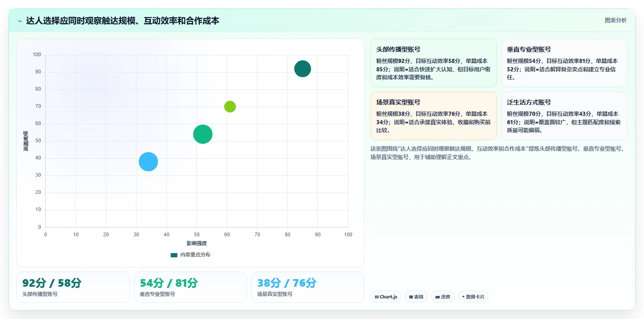The height and width of the screenshot is (319, 644).
Task: Open the 头部传播型账号 info card heading
Action: point(398,49)
